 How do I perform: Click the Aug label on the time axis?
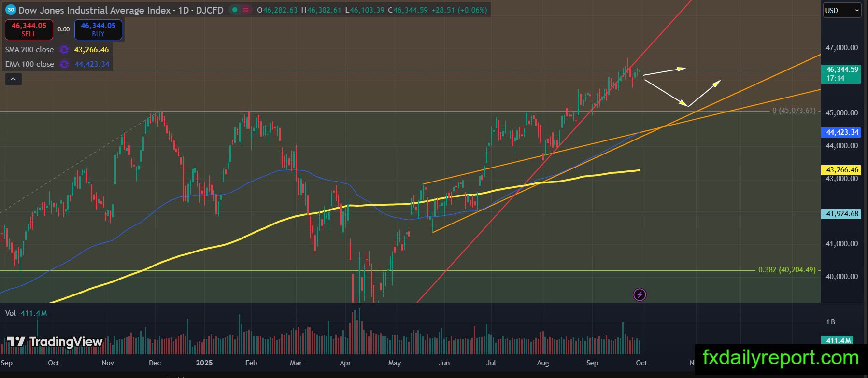click(x=542, y=363)
